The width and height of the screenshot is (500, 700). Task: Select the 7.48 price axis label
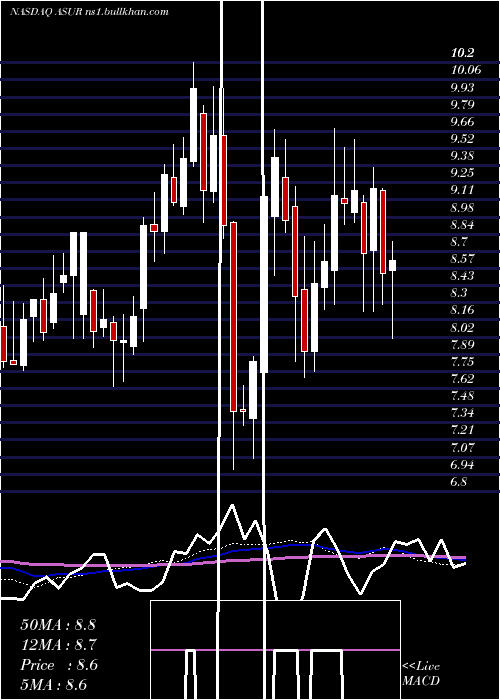[x=462, y=396]
